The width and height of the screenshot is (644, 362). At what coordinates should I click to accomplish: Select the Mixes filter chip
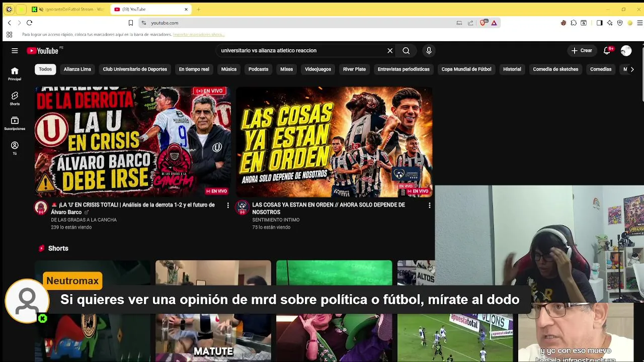(286, 69)
